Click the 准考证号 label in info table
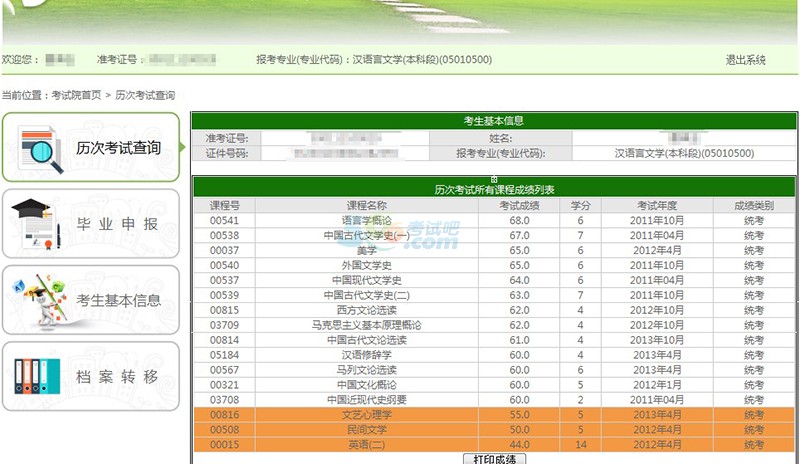Image resolution: width=800 pixels, height=464 pixels. pyautogui.click(x=227, y=138)
